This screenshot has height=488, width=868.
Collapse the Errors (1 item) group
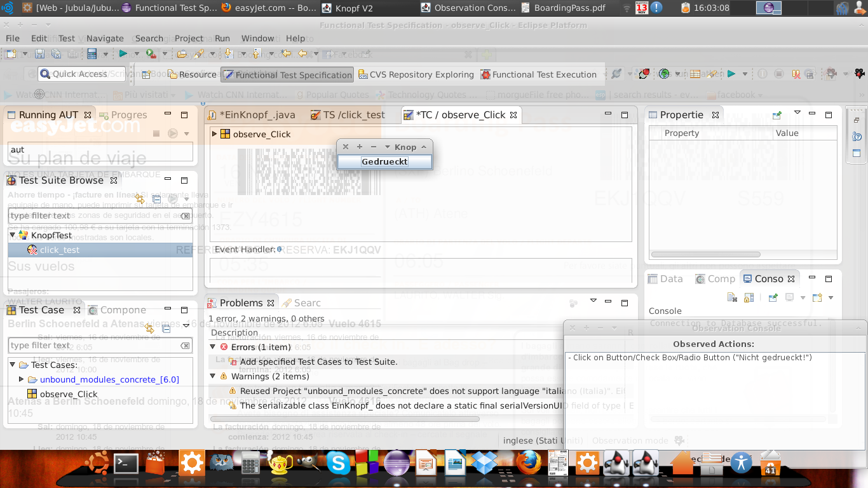click(x=213, y=347)
